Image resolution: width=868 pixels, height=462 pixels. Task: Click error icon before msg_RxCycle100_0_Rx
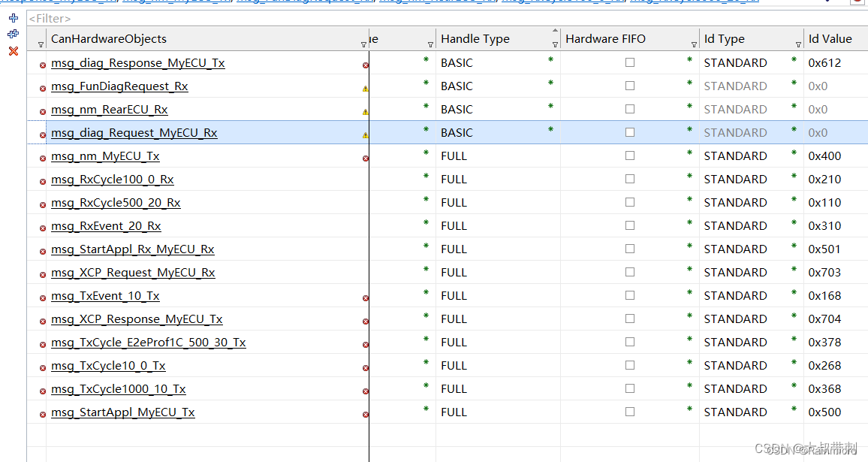tap(43, 182)
